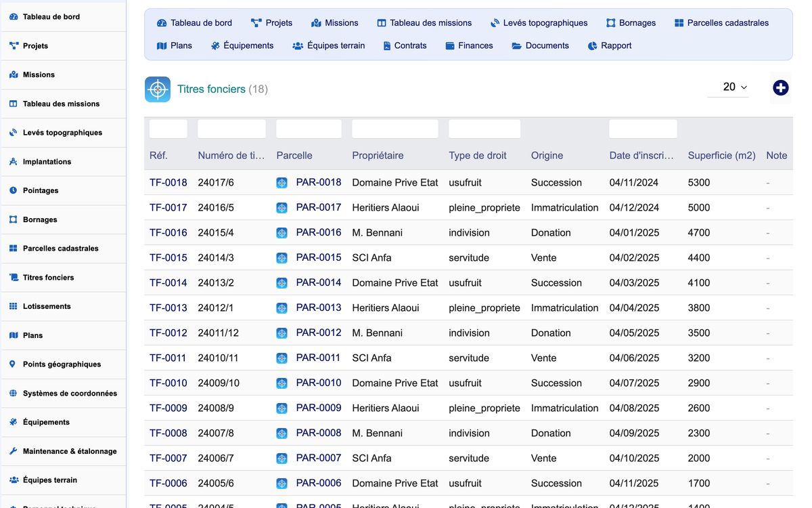Image resolution: width=812 pixels, height=508 pixels.
Task: Open Parcelles cadastrales in the sidebar
Action: point(63,249)
